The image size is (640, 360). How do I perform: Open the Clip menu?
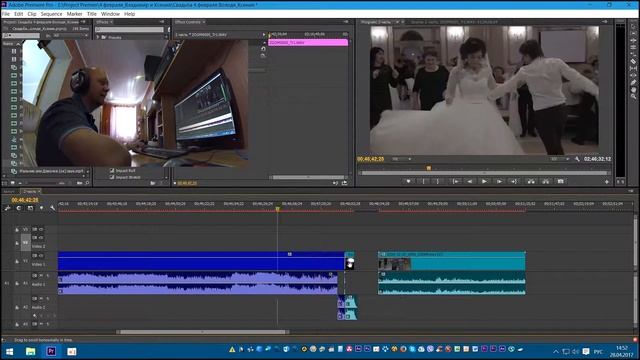point(32,14)
